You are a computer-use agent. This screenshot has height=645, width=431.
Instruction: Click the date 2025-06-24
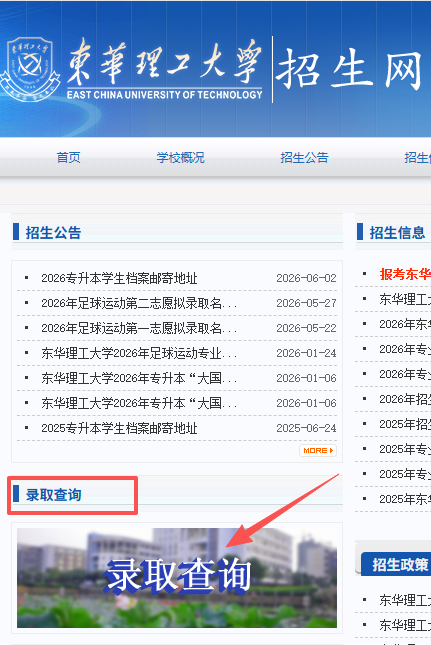pos(306,428)
